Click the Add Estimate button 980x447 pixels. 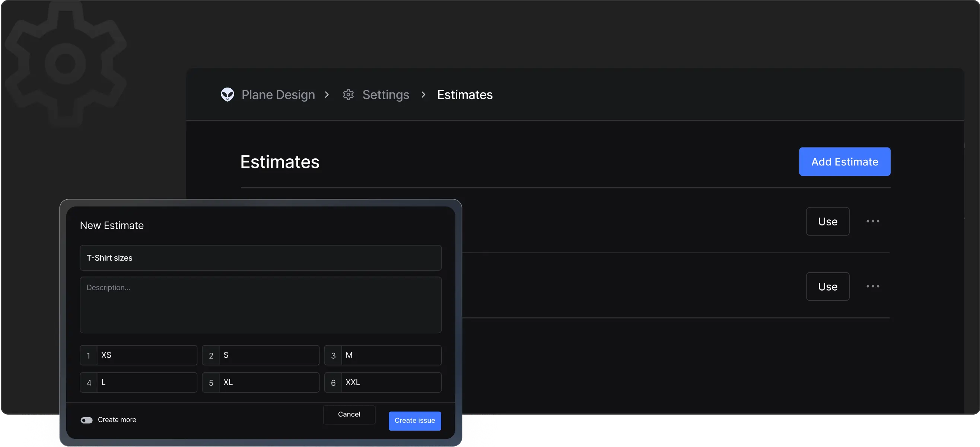[x=844, y=162]
